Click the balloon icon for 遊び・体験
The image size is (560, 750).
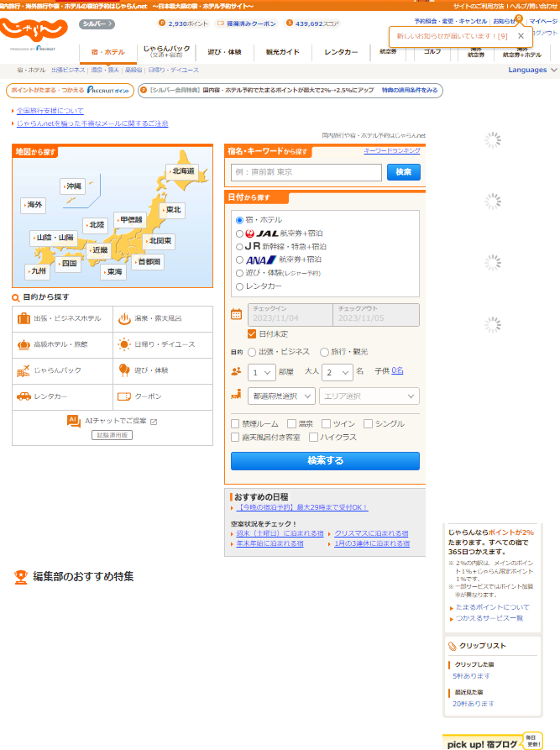point(124,370)
